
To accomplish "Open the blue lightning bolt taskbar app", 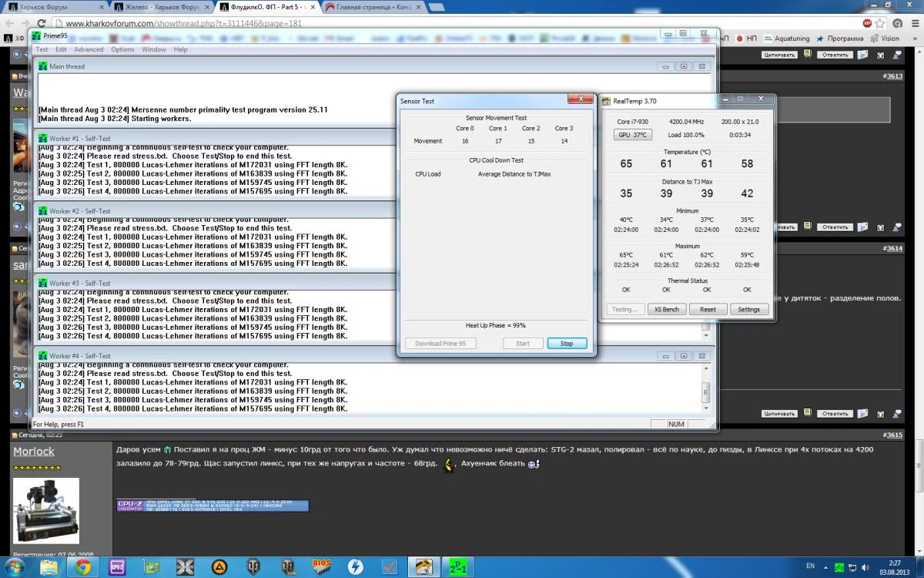I will pos(355,567).
